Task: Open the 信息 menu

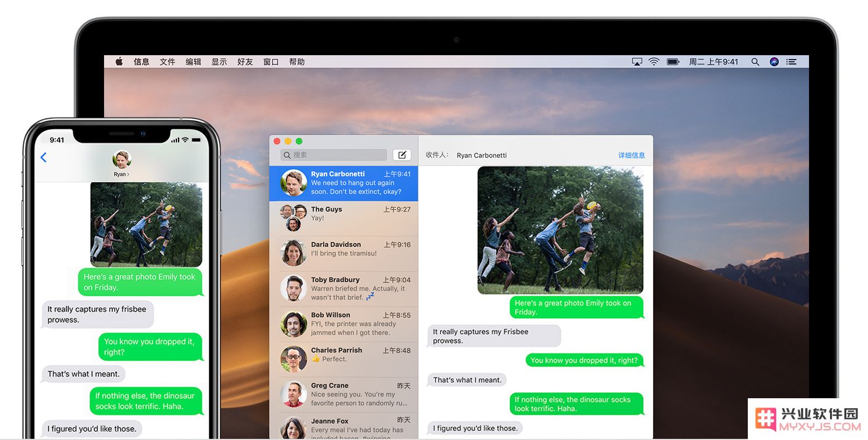Action: point(141,62)
